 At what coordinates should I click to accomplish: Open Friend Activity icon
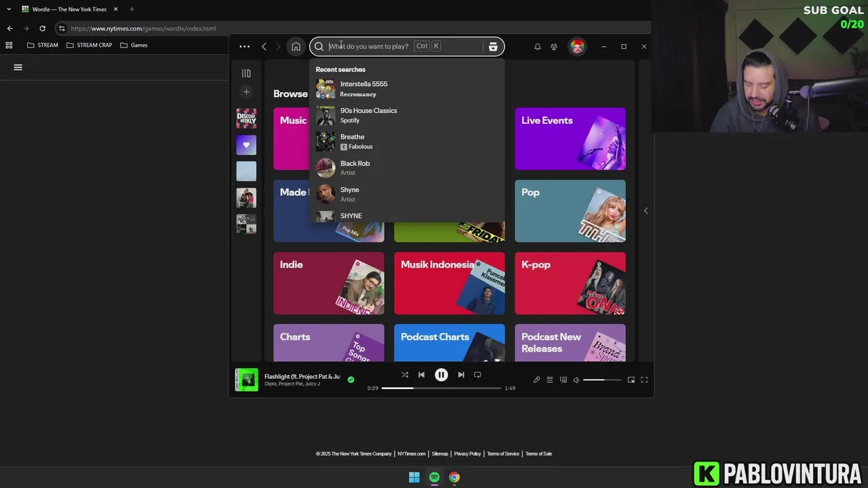coord(554,47)
